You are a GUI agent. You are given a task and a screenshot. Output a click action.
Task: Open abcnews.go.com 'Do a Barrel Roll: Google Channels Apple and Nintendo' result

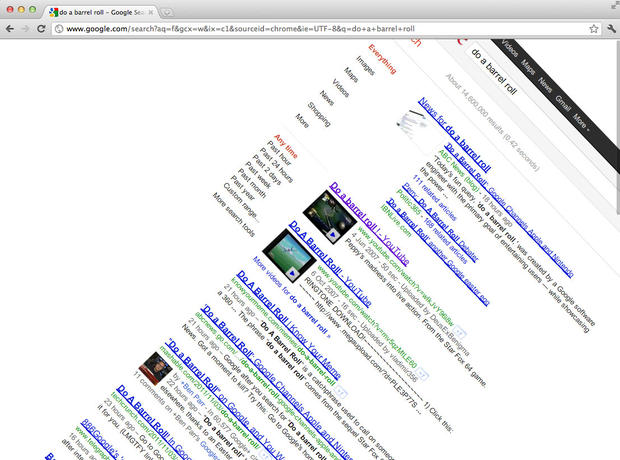pos(278,384)
